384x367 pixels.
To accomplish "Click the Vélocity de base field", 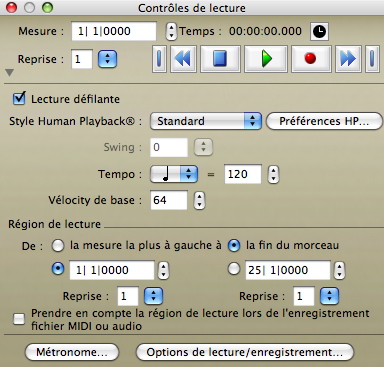I will (169, 200).
